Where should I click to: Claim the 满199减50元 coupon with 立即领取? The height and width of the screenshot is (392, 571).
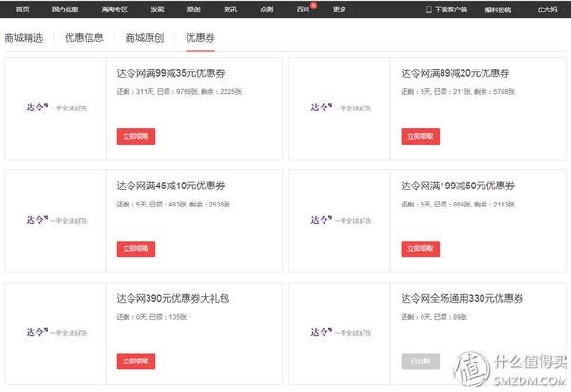click(x=421, y=249)
